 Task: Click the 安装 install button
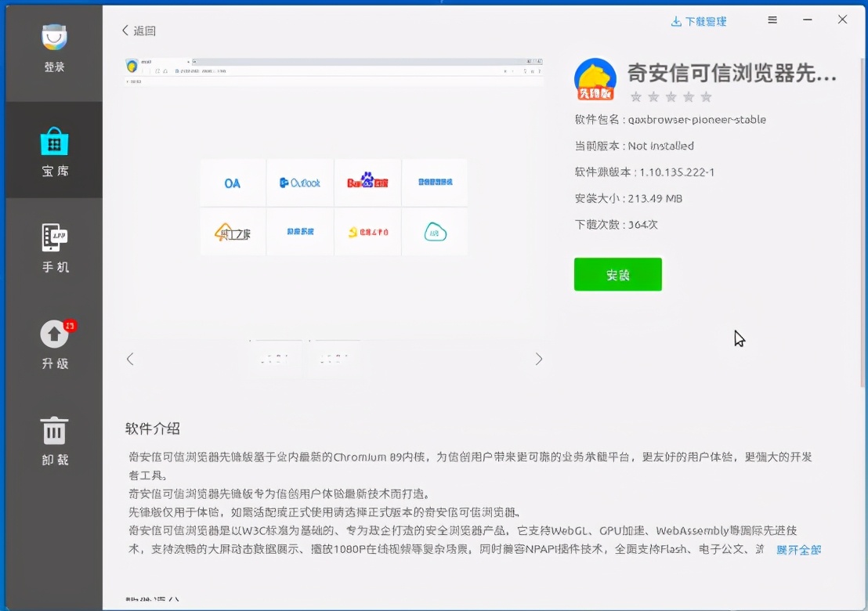[x=618, y=274]
